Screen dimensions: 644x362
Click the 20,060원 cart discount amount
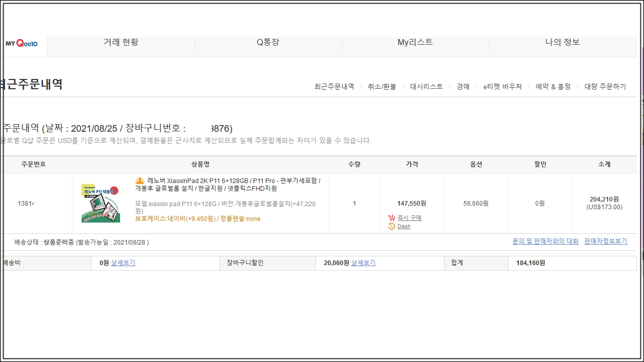click(x=336, y=263)
